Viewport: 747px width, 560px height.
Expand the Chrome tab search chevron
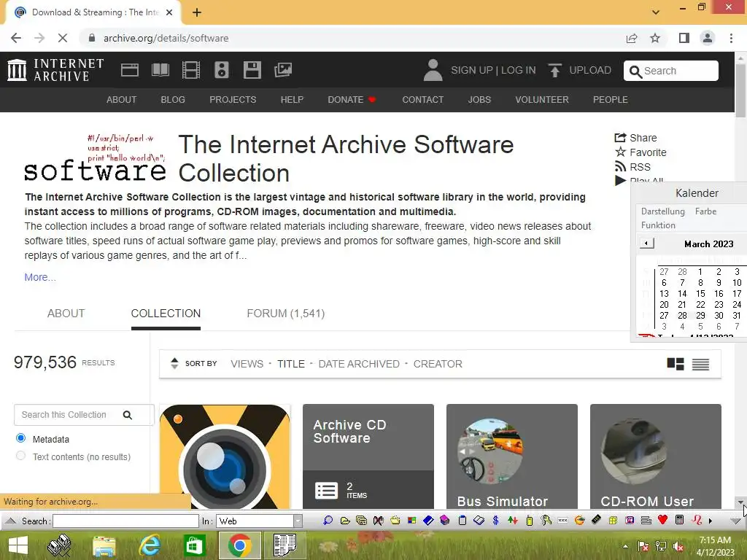[656, 12]
